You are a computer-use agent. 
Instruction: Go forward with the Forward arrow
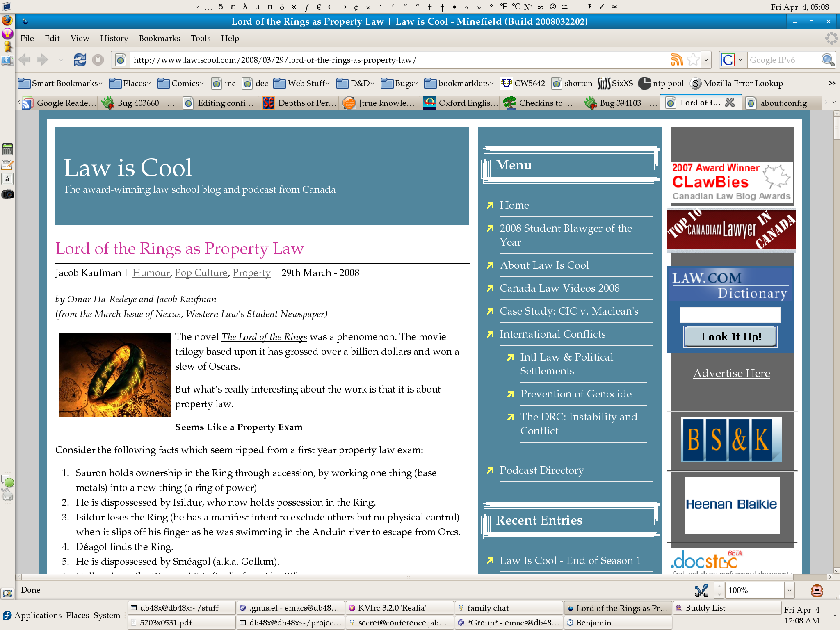42,60
